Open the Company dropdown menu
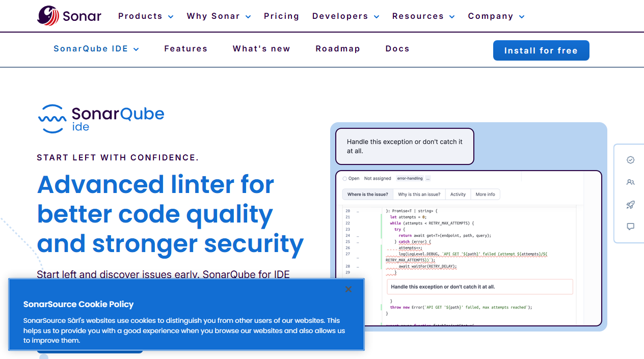Screen dimensions: 644x359 pos(496,16)
